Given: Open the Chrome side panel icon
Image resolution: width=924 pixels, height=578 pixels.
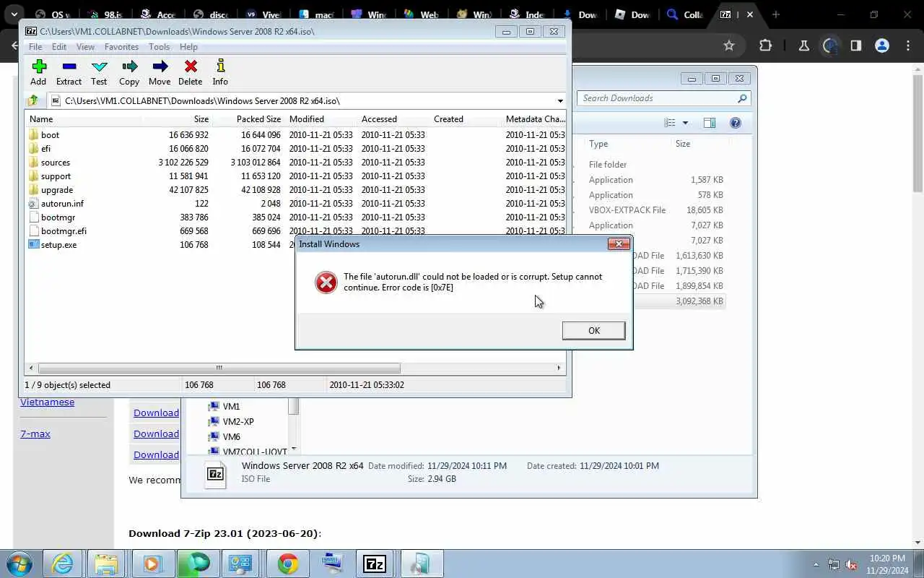Looking at the screenshot, I should click(855, 46).
